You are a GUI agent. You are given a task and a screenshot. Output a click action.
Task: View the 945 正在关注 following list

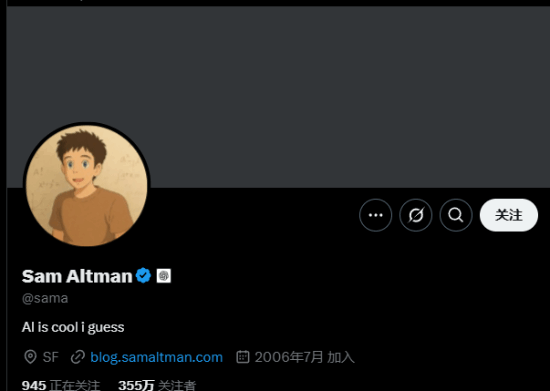coord(61,385)
